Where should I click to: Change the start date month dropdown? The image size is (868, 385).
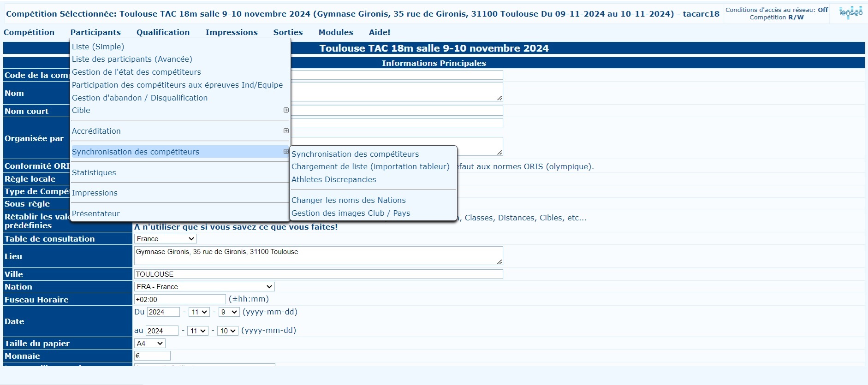tap(199, 312)
